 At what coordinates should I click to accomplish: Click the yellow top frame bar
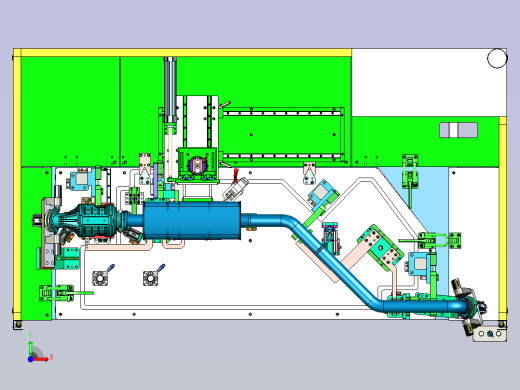tap(183, 53)
